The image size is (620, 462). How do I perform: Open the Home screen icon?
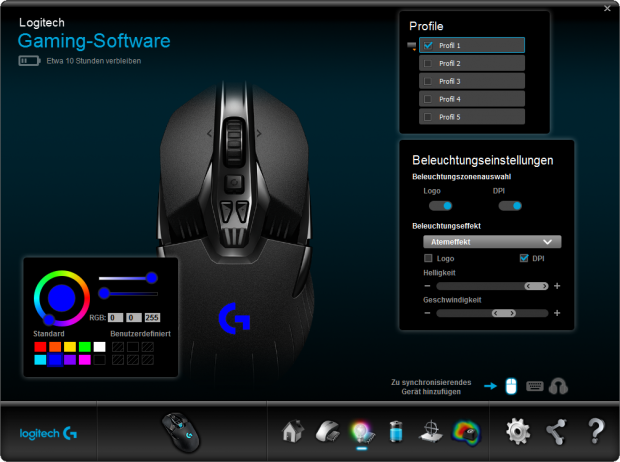[293, 431]
